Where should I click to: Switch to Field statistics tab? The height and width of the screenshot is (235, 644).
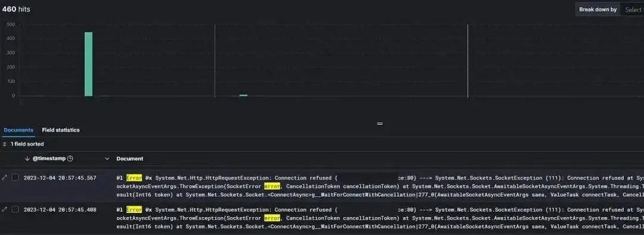[x=61, y=130]
